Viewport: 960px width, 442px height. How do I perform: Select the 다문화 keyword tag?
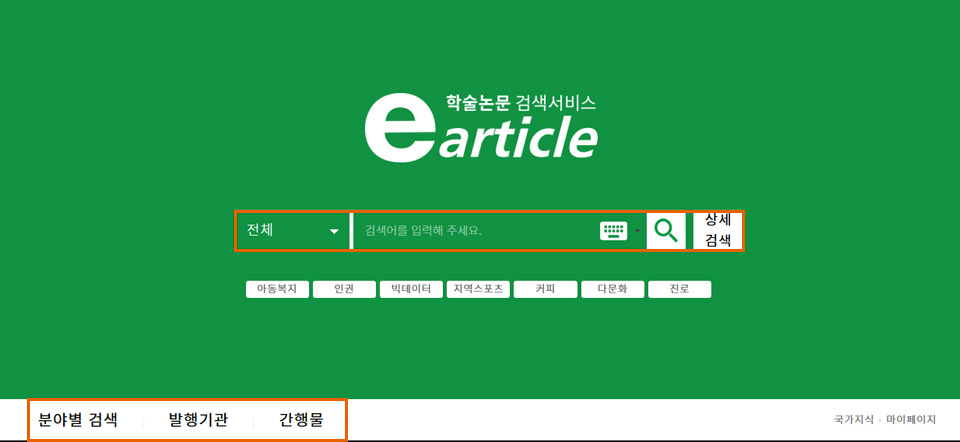[612, 290]
